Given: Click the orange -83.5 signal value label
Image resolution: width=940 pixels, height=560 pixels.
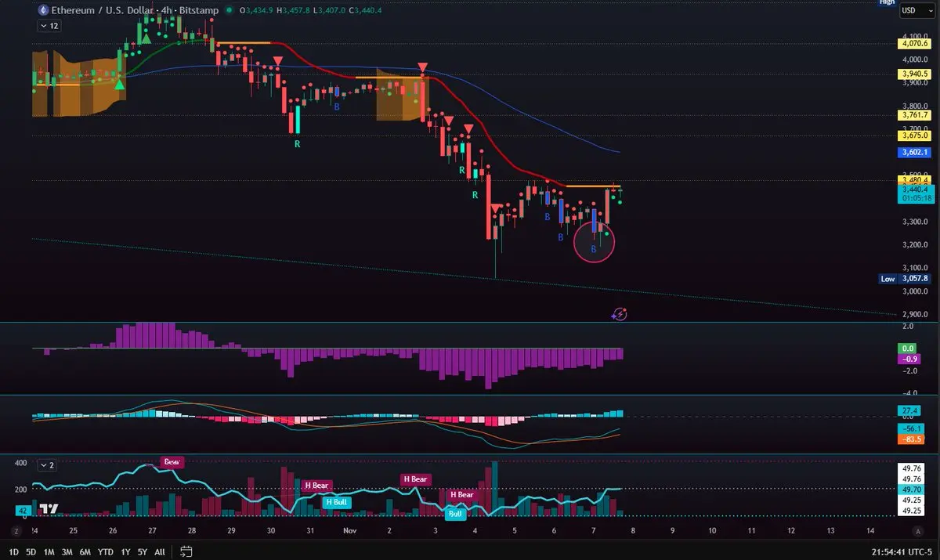Looking at the screenshot, I should point(909,439).
